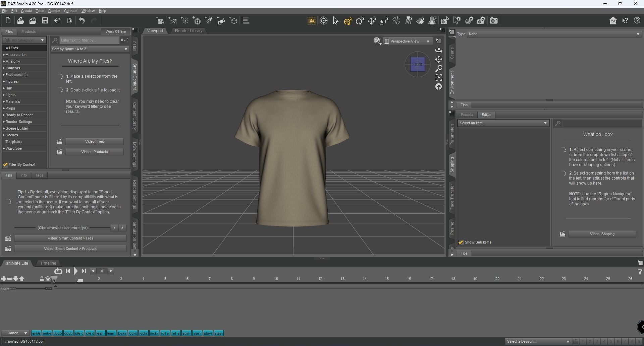Click the Undo arrow in the toolbar
Image resolution: width=644 pixels, height=346 pixels.
[82, 21]
